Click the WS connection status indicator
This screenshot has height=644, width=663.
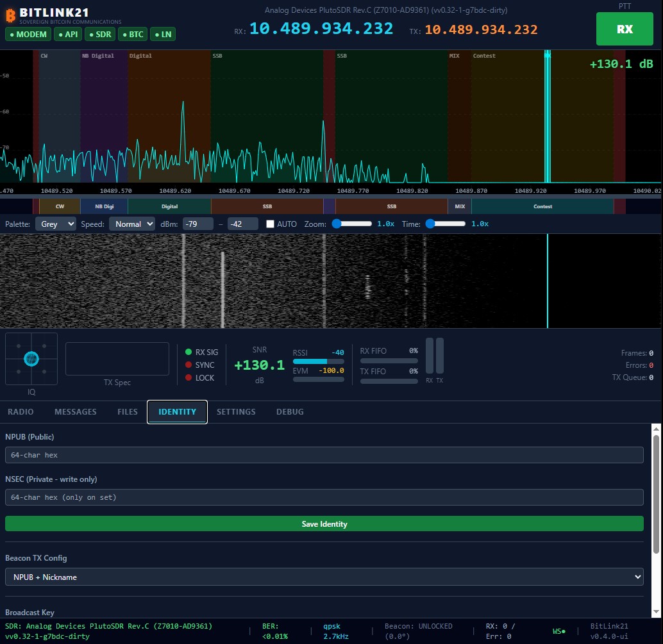point(558,631)
